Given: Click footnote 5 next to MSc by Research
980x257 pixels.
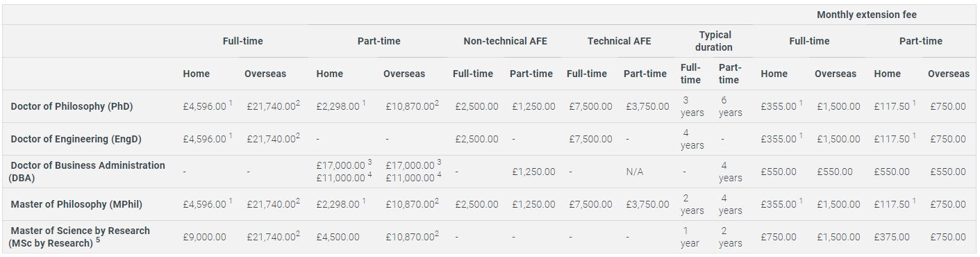Looking at the screenshot, I should tap(98, 241).
